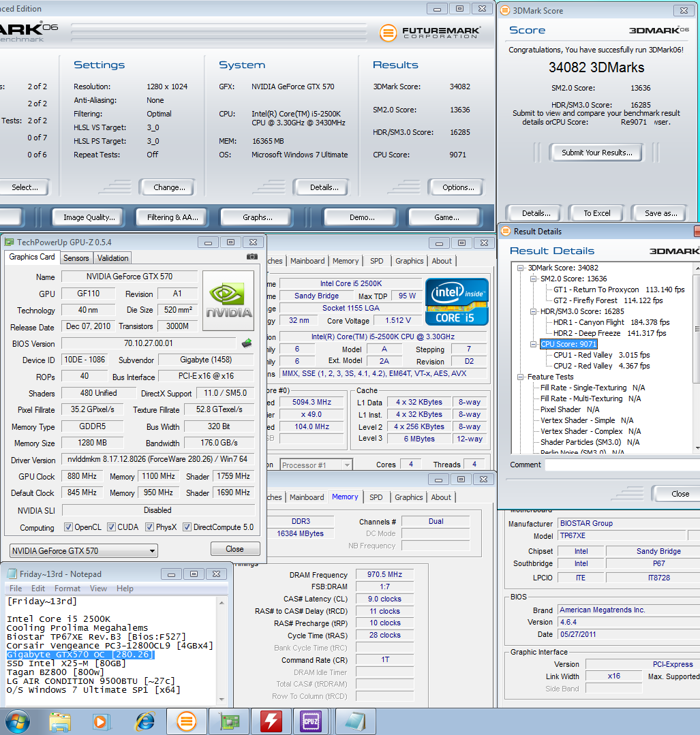Open the Processor #1 dropdown in CPU-Z
Viewport: 700px width, 735px height.
click(316, 465)
